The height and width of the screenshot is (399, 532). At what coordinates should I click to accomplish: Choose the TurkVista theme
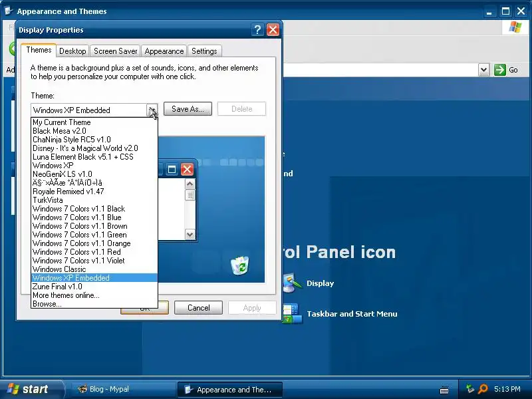pyautogui.click(x=94, y=200)
